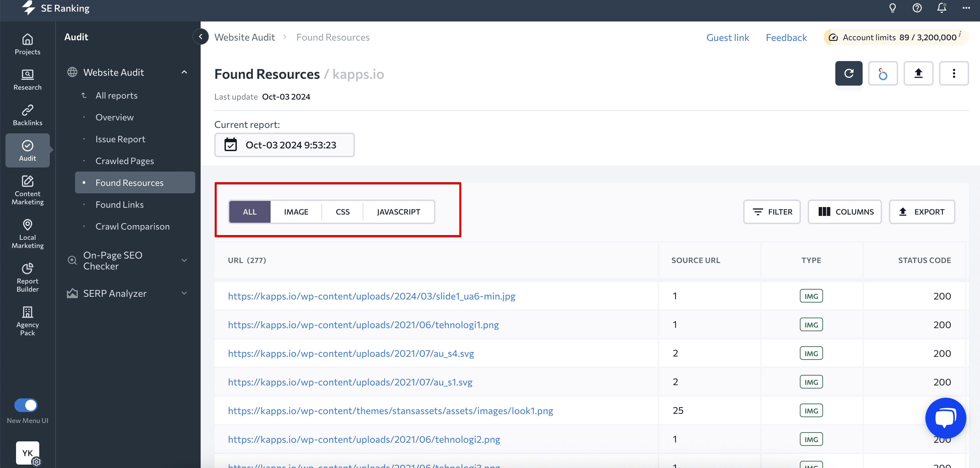980x468 pixels.
Task: Click the refresh/recrawl icon button
Action: 848,73
